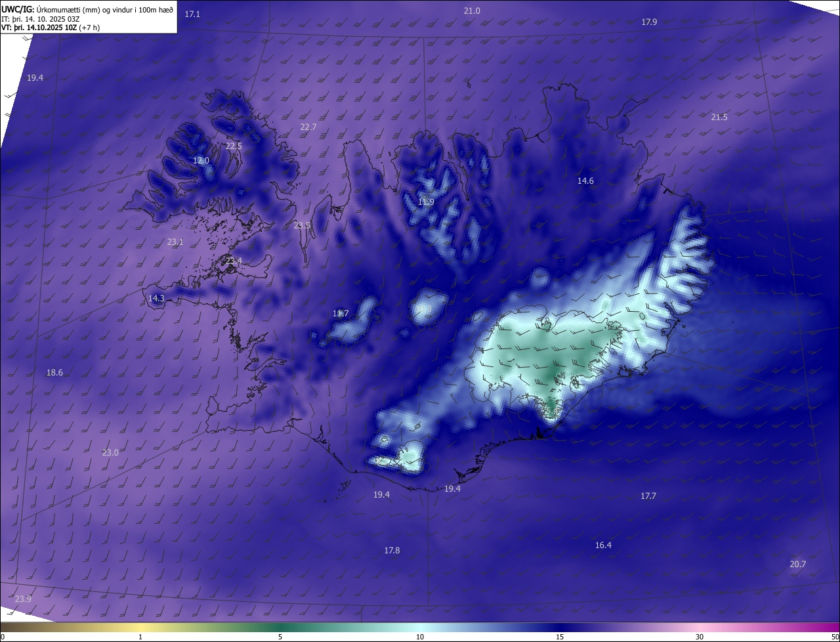The height and width of the screenshot is (642, 840).
Task: Click the 10 tick on the color scale
Action: [x=420, y=637]
